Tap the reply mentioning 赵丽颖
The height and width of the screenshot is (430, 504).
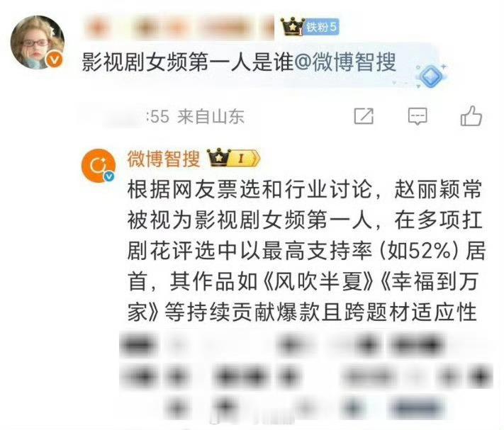(x=306, y=251)
